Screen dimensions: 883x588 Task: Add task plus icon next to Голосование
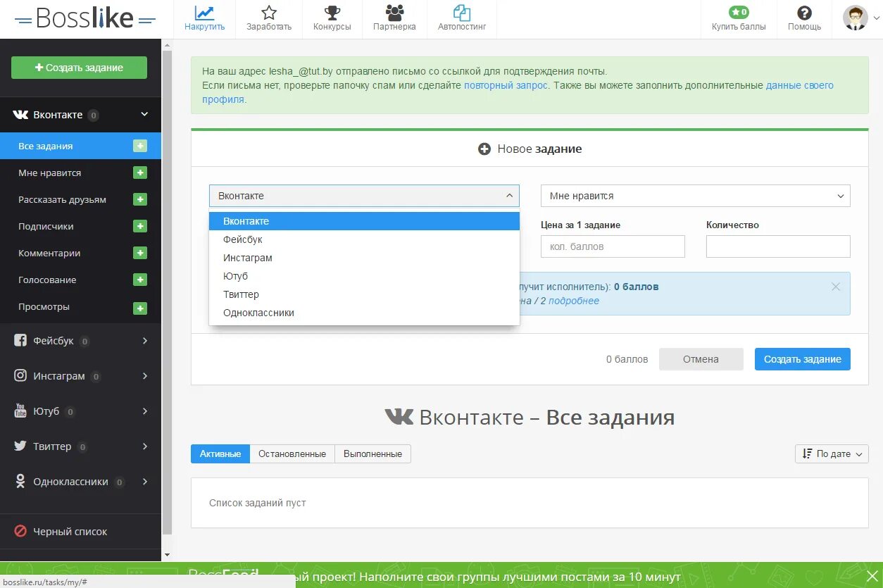(140, 280)
